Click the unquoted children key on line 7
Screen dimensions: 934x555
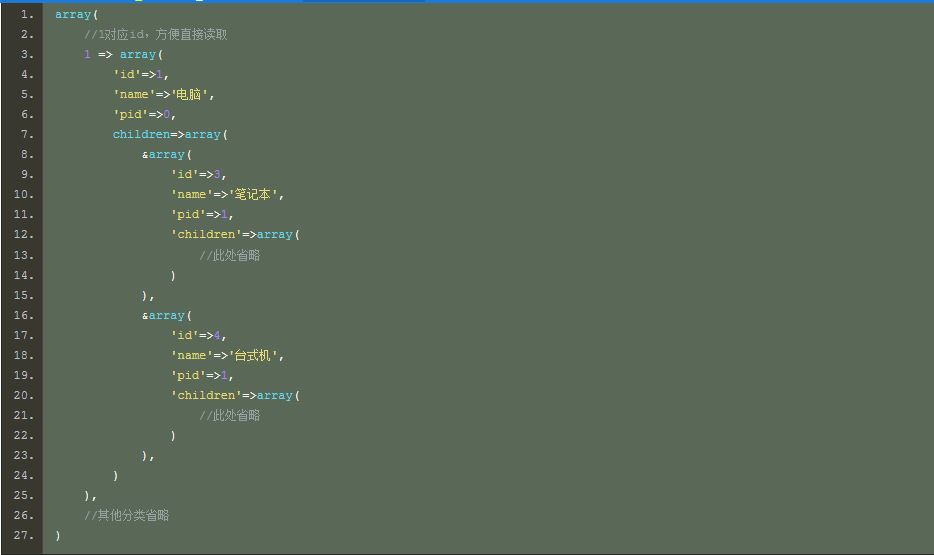(x=141, y=134)
